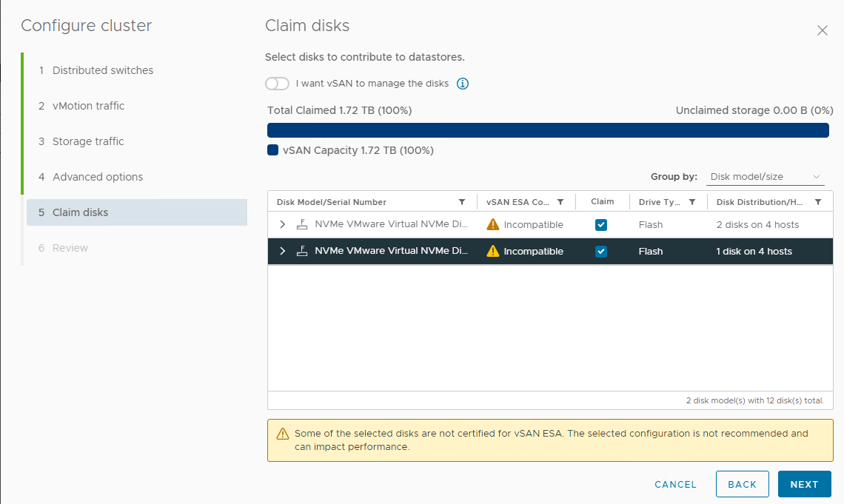Open the filter on Disk Model/Serial Number column
The image size is (844, 504).
[462, 201]
